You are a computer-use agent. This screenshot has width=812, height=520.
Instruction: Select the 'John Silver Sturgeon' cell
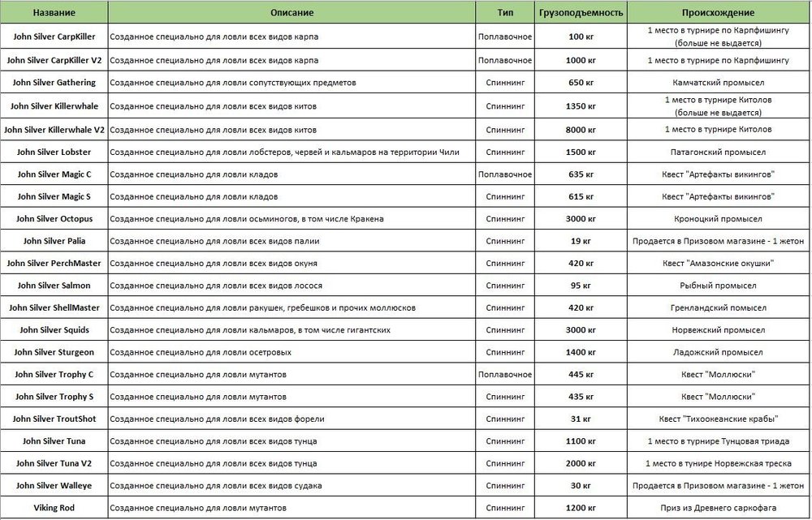point(54,352)
